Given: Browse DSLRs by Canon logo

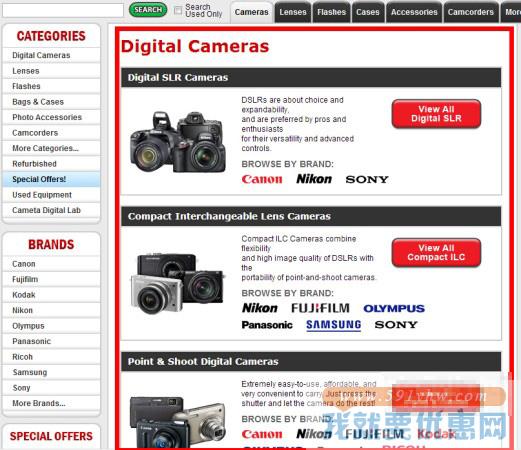Looking at the screenshot, I should (262, 179).
